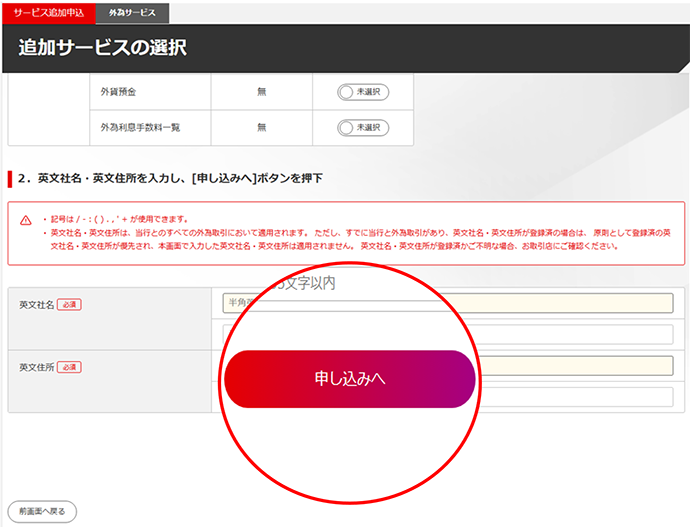This screenshot has width=690, height=527.
Task: Click the 必須 badge beside 英文住所
Action: pos(69,367)
